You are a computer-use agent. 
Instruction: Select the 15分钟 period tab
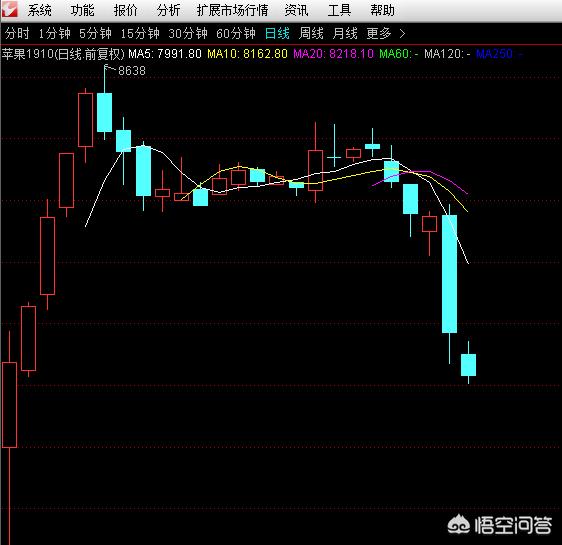pos(140,34)
